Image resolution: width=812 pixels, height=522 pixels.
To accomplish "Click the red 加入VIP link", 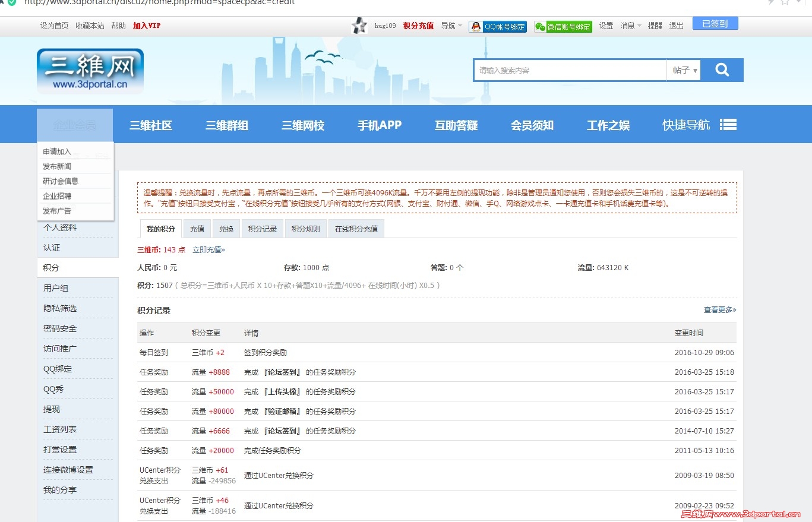I will 147,26.
